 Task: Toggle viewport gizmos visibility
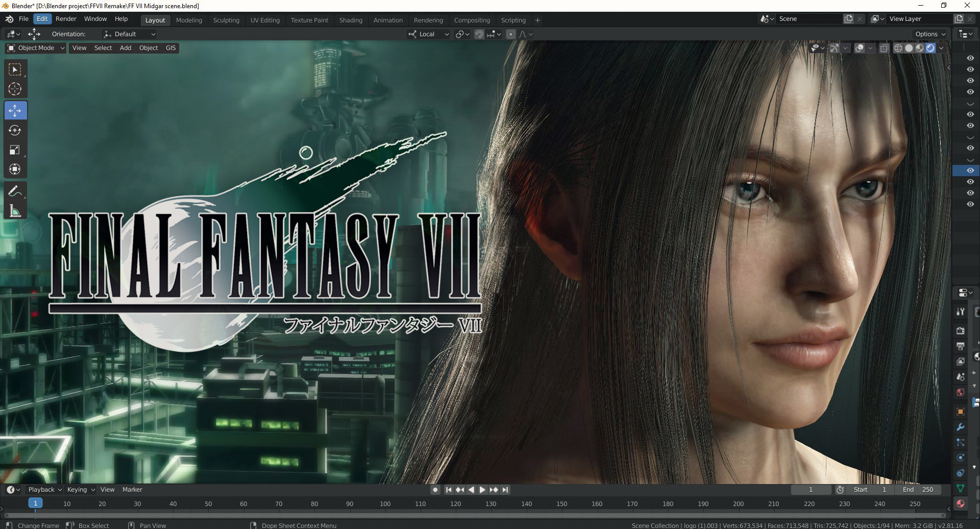click(834, 48)
